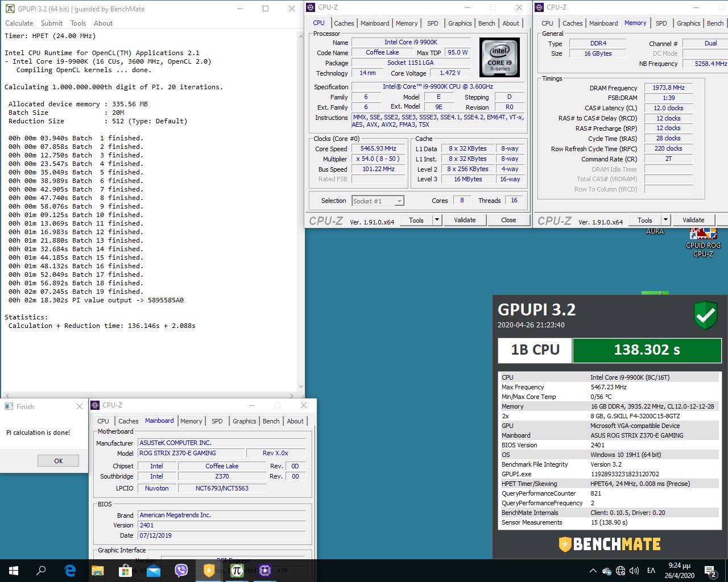The image size is (728, 582).
Task: Open the Windows Start menu
Action: click(x=14, y=571)
